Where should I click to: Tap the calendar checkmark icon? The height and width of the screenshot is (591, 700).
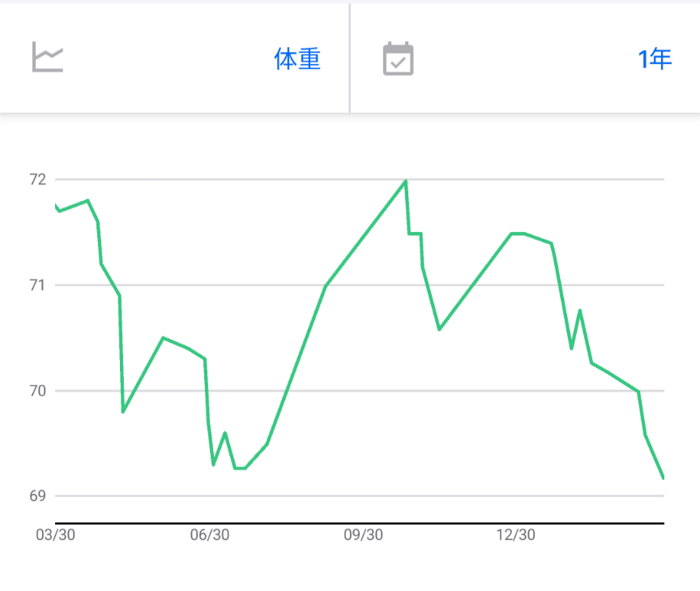398,59
